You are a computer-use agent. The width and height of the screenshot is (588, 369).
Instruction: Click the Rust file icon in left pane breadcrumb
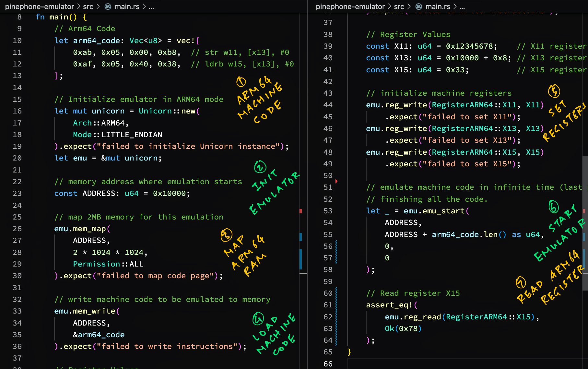point(108,6)
